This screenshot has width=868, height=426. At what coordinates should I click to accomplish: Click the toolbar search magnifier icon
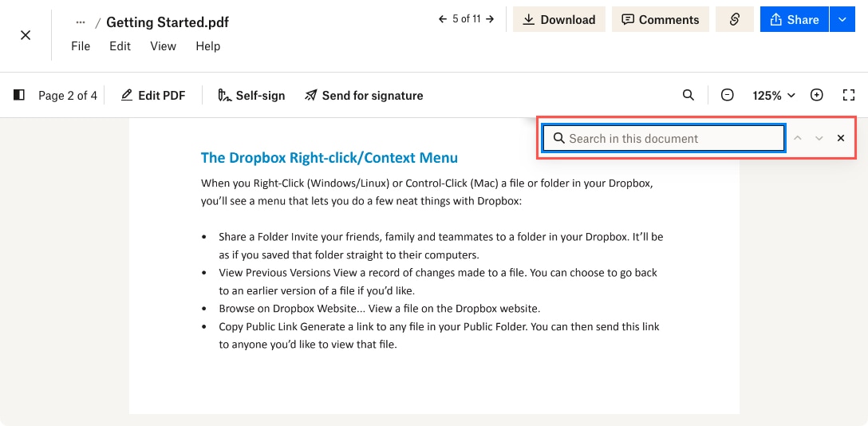coord(688,95)
